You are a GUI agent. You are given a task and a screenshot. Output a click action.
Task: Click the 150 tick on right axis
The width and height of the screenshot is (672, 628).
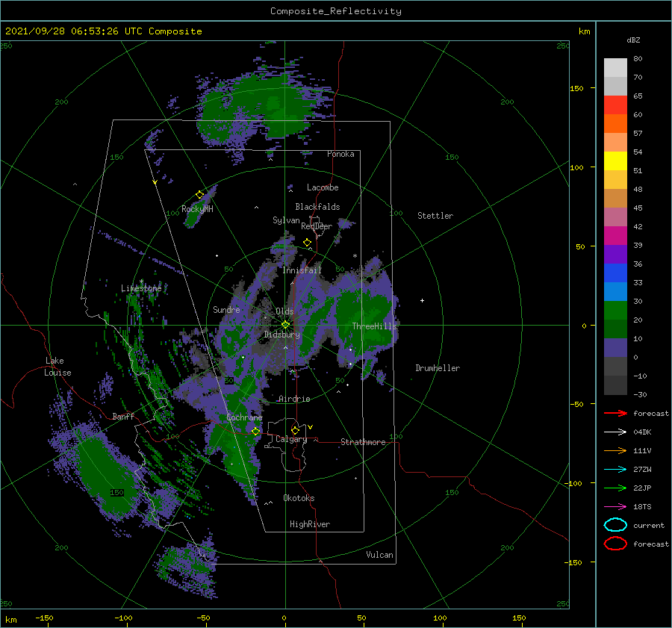576,88
